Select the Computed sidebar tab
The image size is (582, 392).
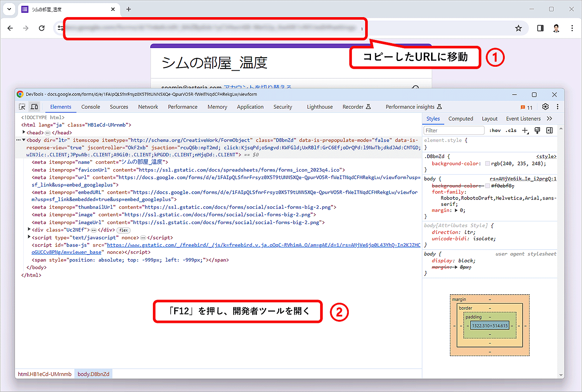click(461, 119)
